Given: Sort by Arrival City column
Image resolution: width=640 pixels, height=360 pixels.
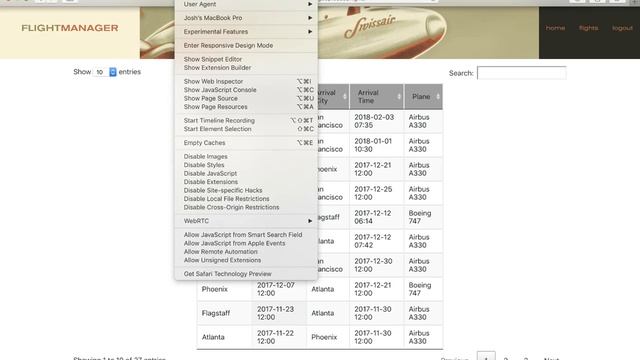Looking at the screenshot, I should [x=333, y=97].
